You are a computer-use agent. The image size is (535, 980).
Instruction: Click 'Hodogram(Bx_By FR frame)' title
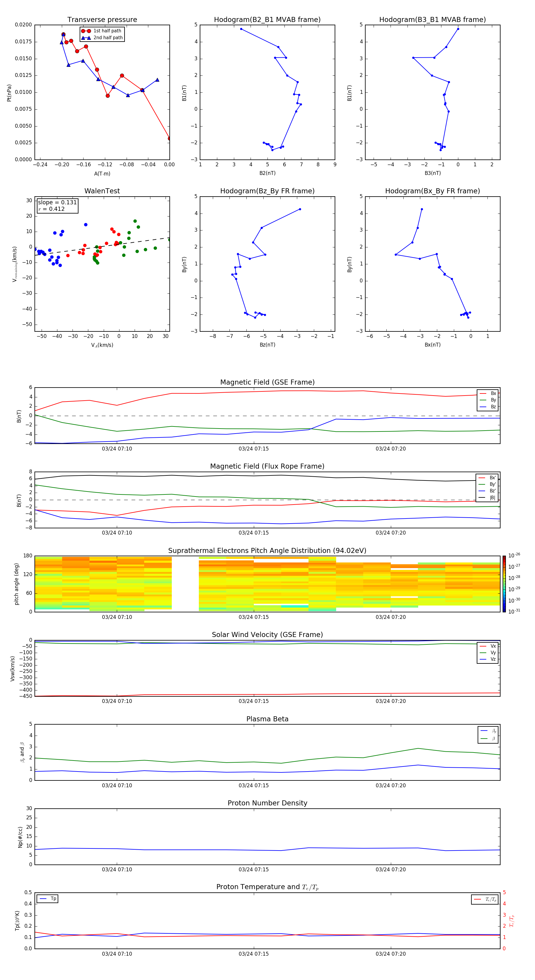432,191
